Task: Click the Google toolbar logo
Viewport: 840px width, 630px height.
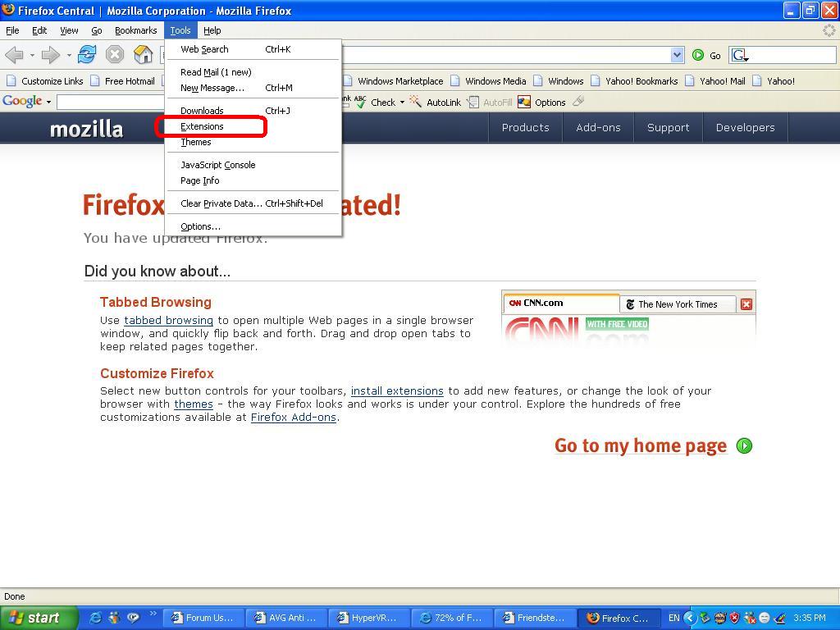Action: tap(22, 101)
